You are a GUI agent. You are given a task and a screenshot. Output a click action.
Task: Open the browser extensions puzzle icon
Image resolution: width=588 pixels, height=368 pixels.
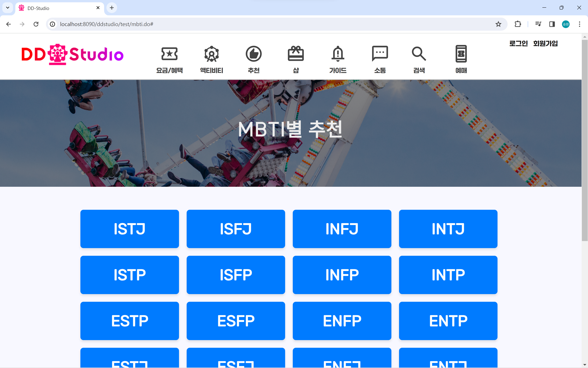pyautogui.click(x=518, y=24)
